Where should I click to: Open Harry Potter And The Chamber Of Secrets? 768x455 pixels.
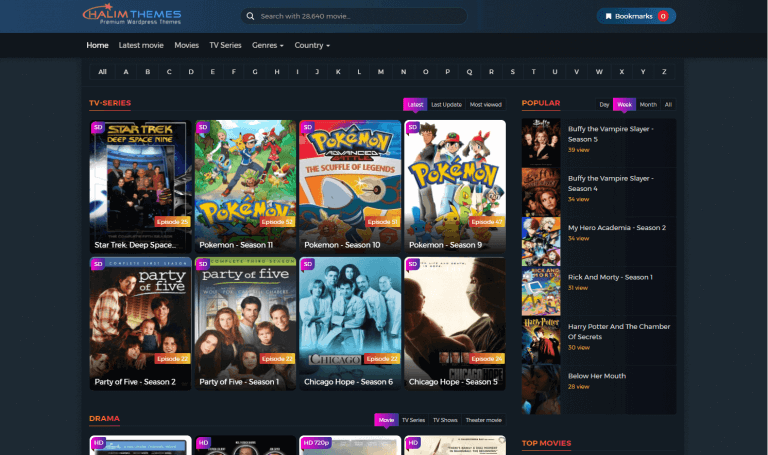tap(619, 332)
